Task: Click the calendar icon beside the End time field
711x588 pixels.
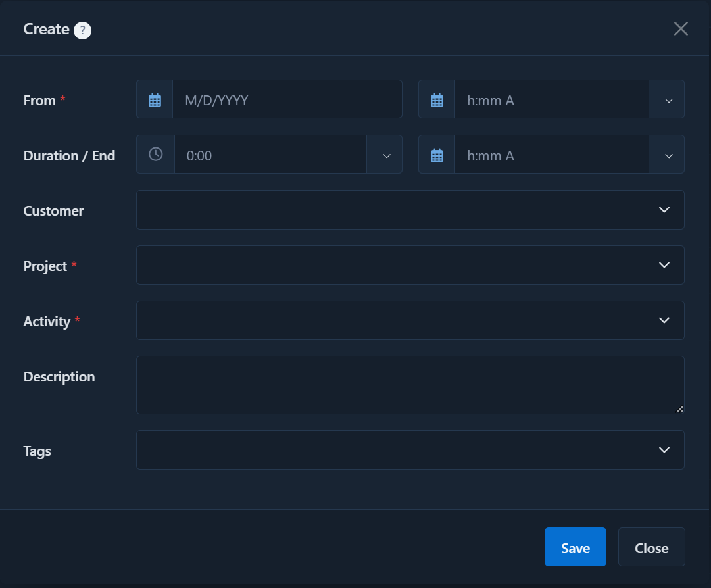Action: pos(437,155)
